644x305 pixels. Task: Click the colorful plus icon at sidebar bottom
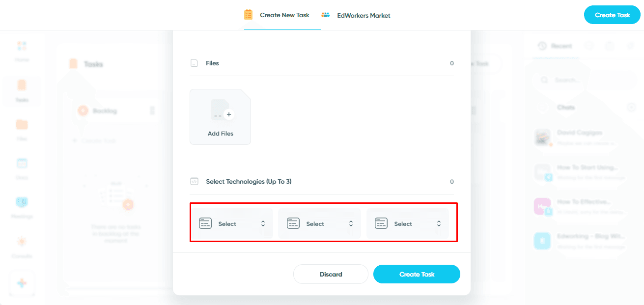pyautogui.click(x=22, y=283)
